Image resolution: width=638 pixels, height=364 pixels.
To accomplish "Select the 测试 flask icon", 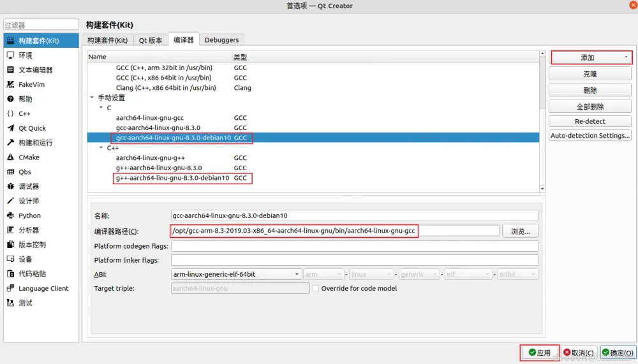I will click(x=11, y=303).
